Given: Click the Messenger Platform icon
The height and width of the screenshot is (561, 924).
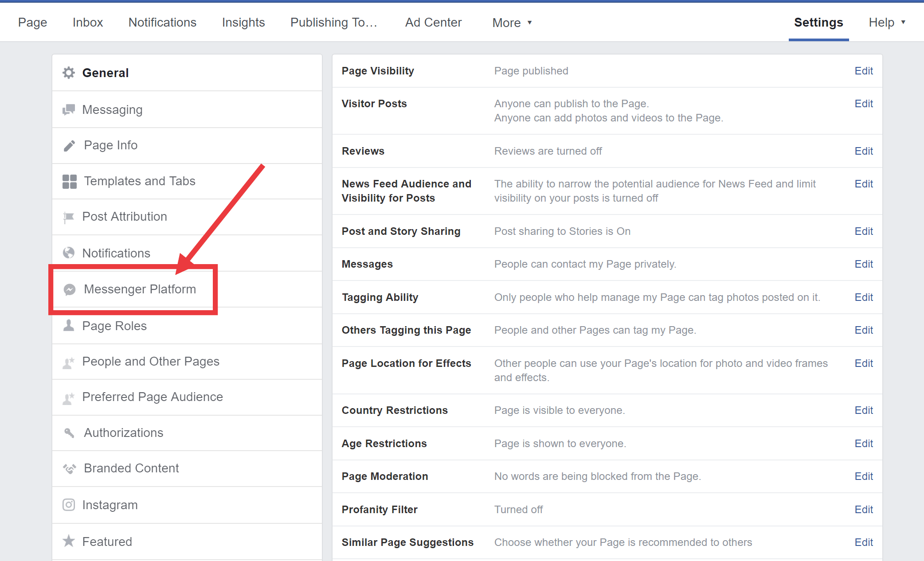Looking at the screenshot, I should [70, 289].
